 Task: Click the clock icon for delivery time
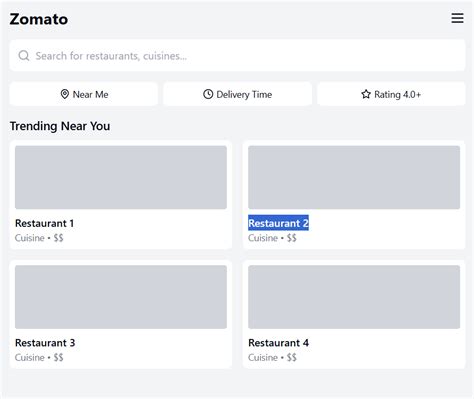click(208, 94)
